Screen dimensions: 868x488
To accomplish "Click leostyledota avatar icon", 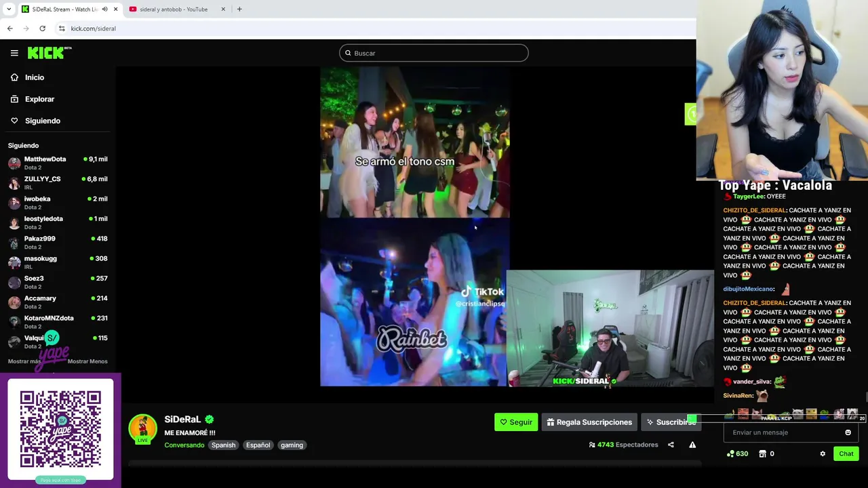I will click(14, 222).
